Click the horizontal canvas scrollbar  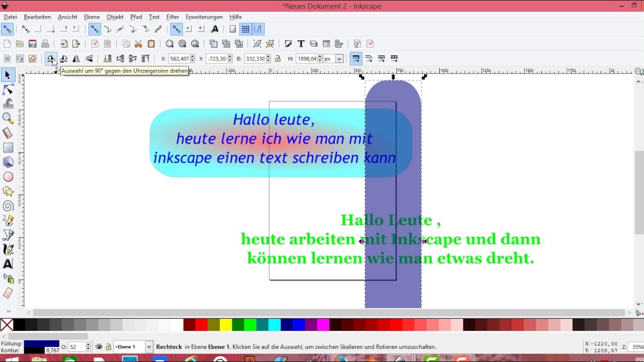tap(329, 313)
